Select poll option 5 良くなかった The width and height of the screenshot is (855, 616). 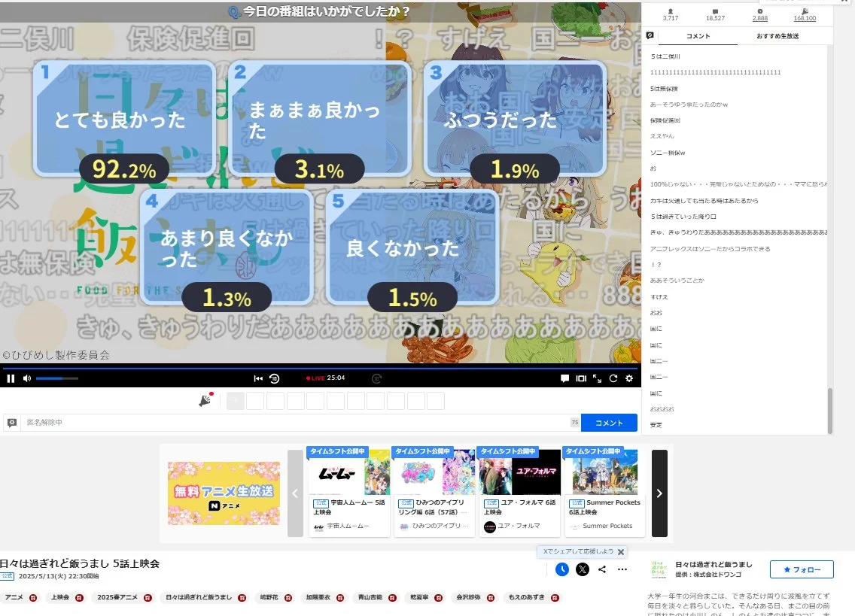point(412,247)
